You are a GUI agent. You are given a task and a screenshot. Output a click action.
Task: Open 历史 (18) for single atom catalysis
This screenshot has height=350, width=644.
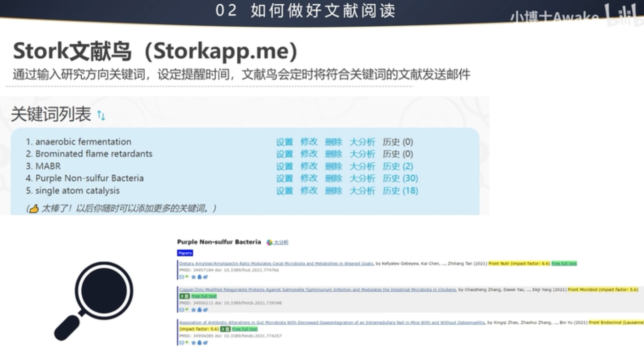pos(400,191)
